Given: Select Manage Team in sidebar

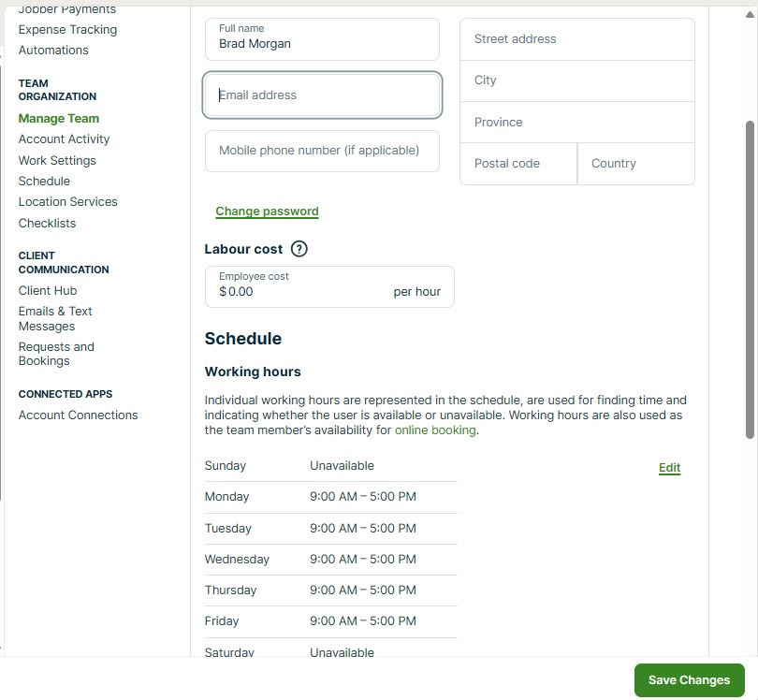Looking at the screenshot, I should (x=59, y=119).
